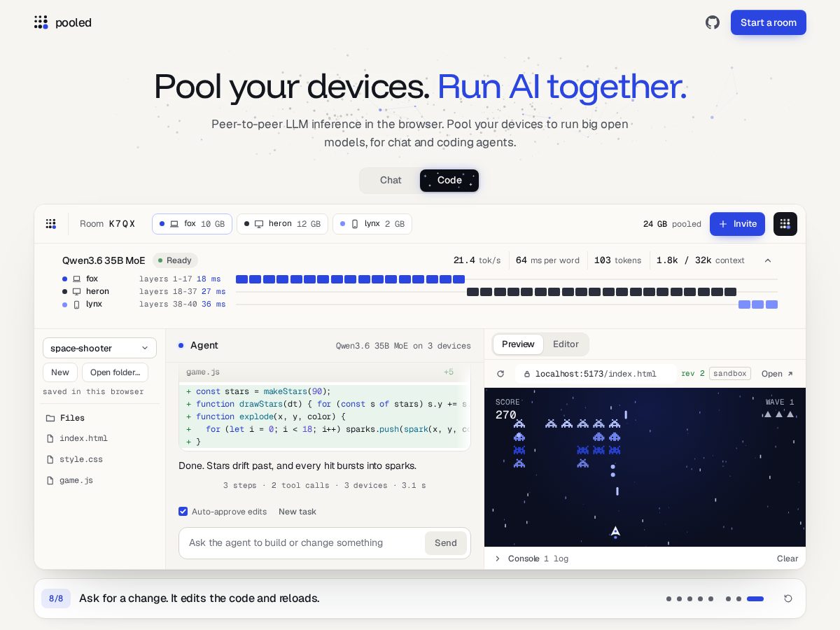Switch to the Editor tab

[566, 344]
